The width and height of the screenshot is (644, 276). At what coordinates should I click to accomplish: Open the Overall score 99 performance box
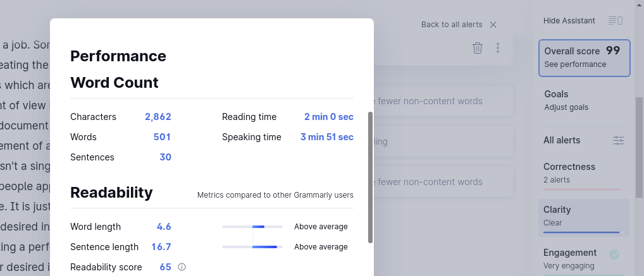tap(584, 57)
